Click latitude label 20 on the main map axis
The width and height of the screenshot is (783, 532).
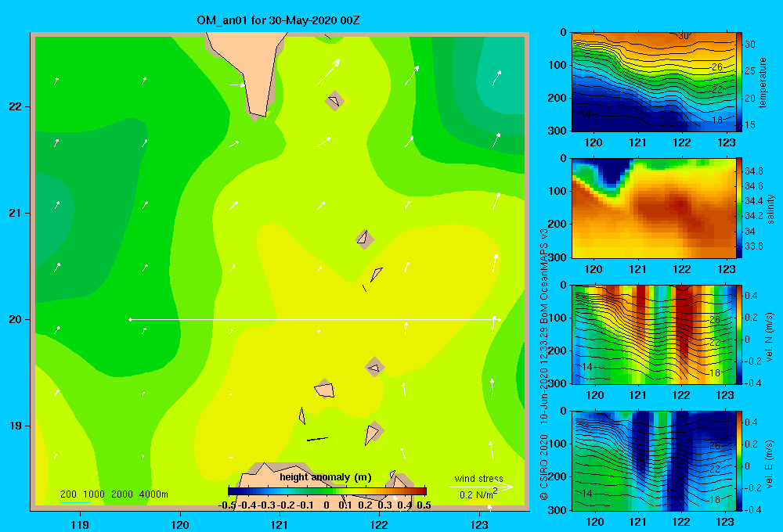point(16,319)
